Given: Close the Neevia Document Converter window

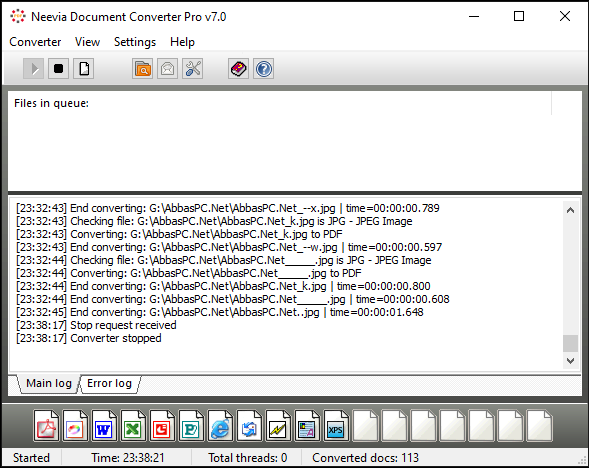Looking at the screenshot, I should (x=565, y=17).
